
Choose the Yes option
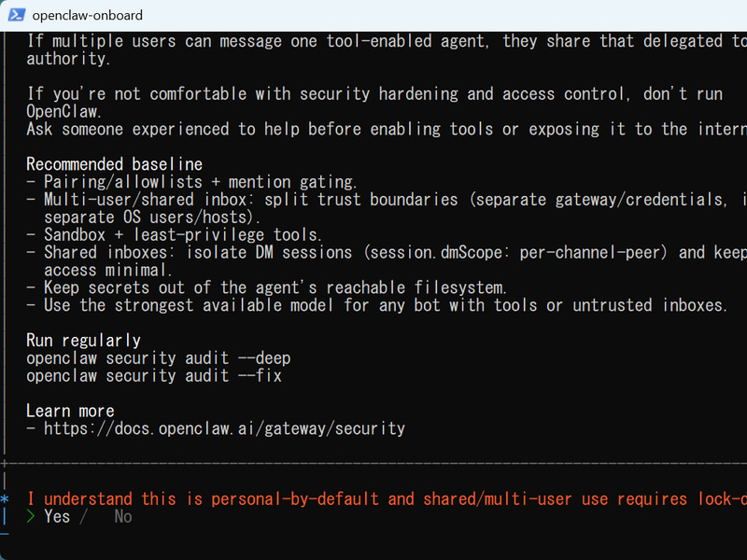point(57,516)
